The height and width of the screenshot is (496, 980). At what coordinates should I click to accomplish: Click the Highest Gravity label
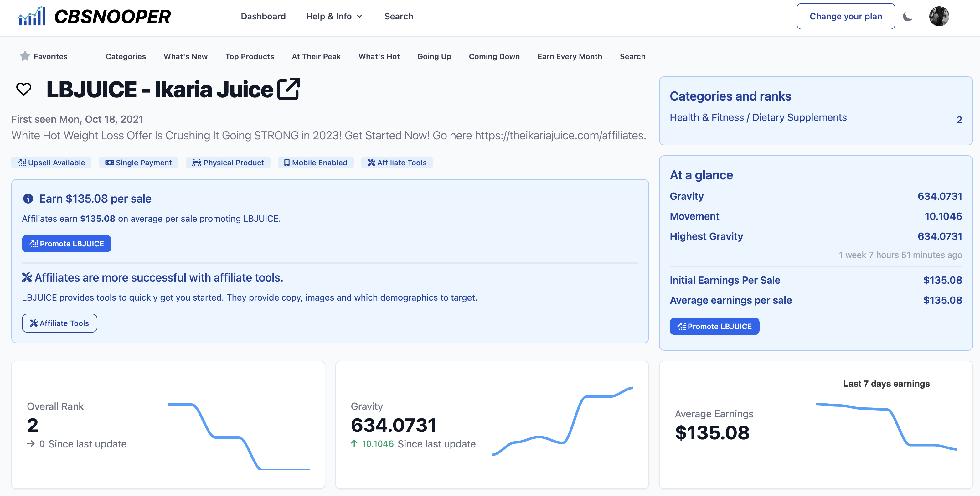click(x=706, y=236)
